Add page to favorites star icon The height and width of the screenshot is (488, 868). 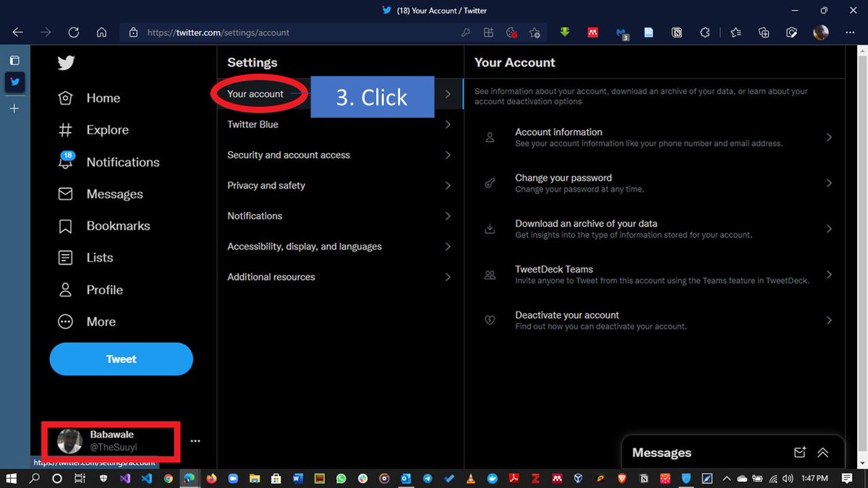coord(535,33)
